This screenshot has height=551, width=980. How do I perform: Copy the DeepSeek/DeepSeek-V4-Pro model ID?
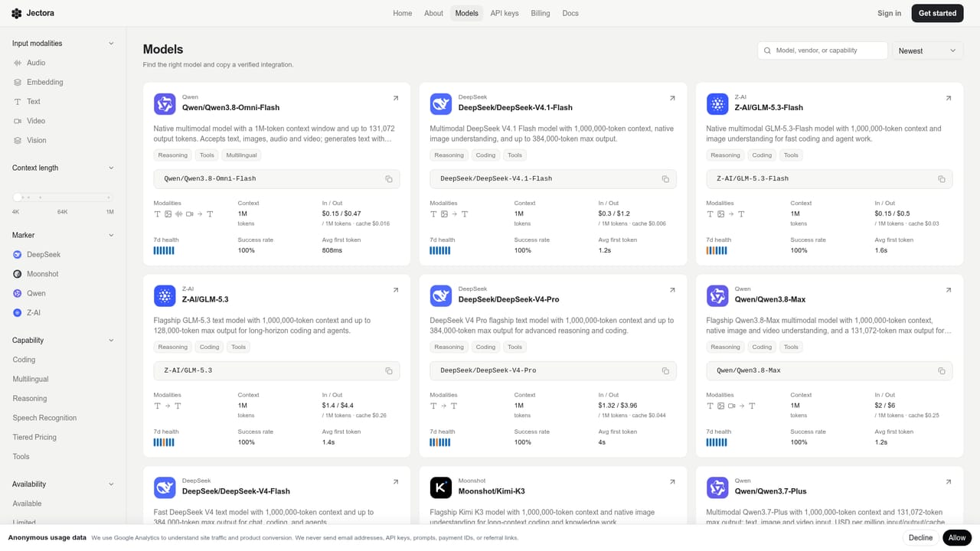(665, 370)
